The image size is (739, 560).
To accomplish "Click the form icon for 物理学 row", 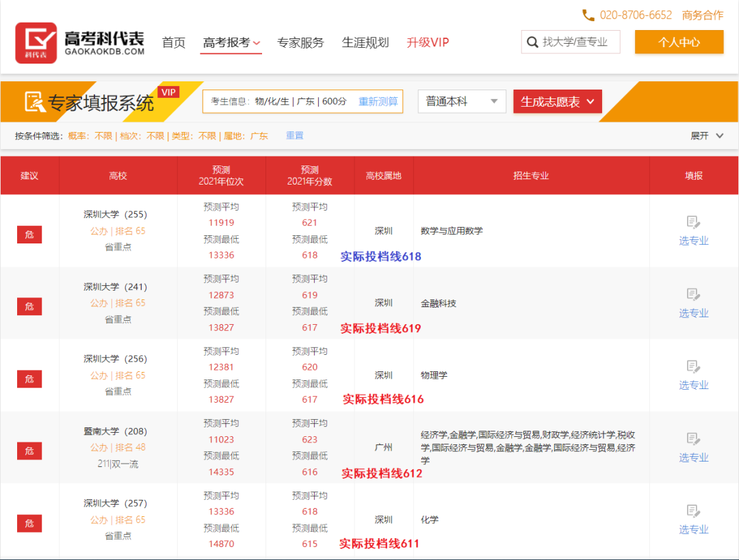I will (x=692, y=366).
